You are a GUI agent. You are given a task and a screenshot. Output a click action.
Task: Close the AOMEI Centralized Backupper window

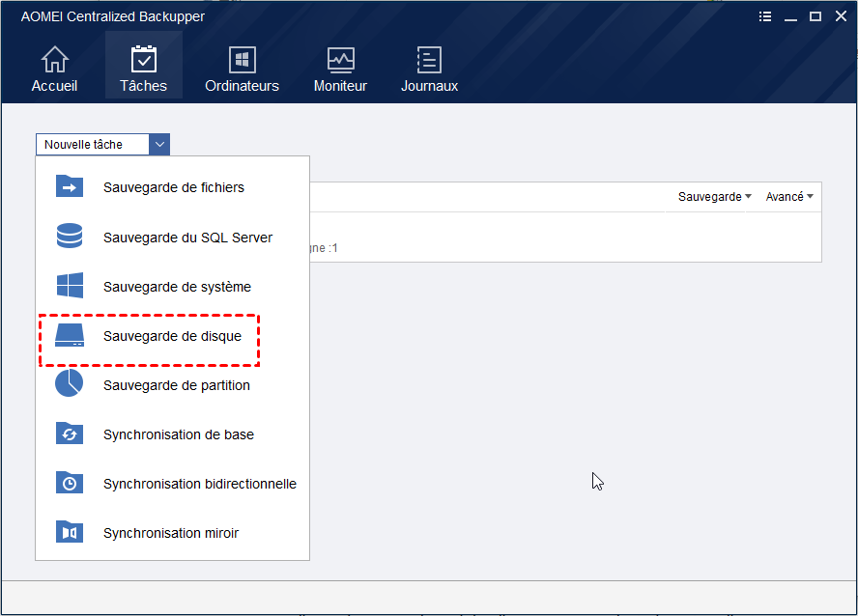click(841, 15)
